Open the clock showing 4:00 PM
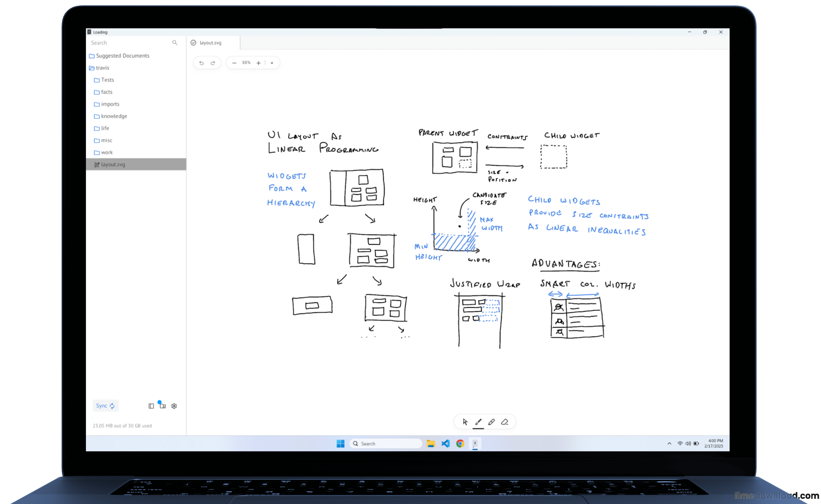 pos(714,443)
